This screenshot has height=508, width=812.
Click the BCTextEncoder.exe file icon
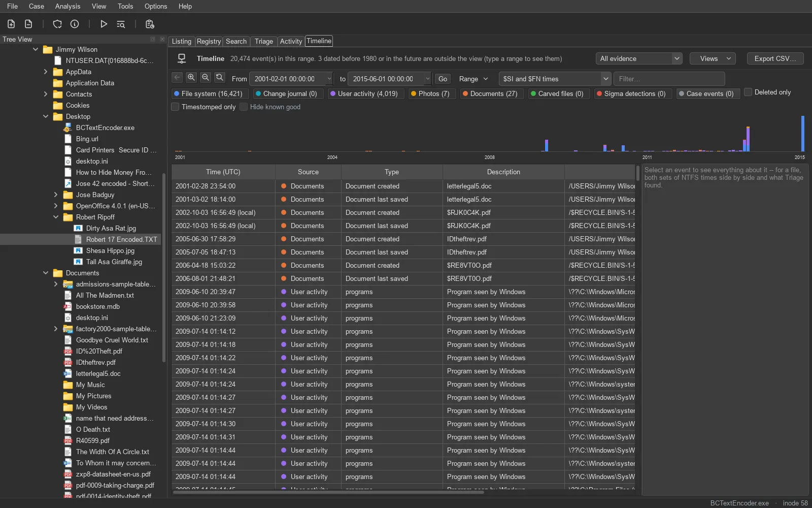[67, 128]
